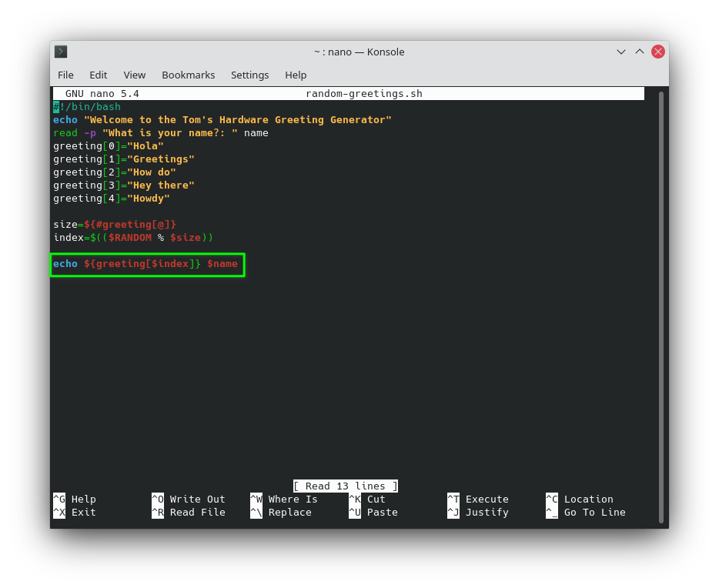719x588 pixels.
Task: Select the highlighted echo greeting line
Action: [146, 263]
